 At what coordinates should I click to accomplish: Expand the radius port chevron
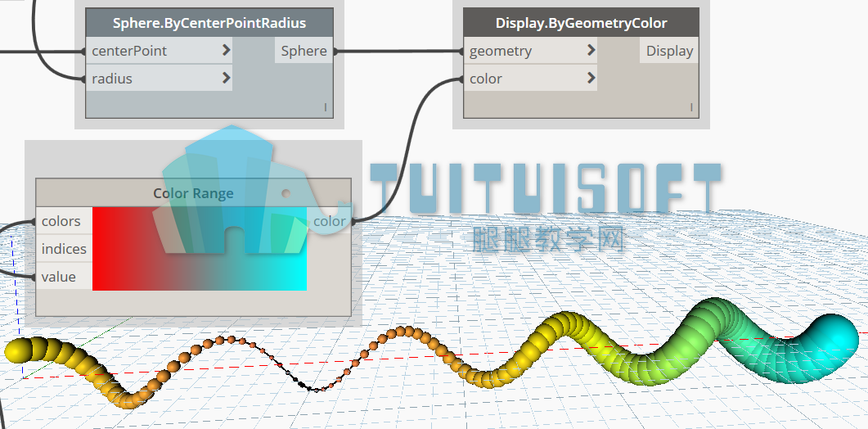[x=226, y=78]
